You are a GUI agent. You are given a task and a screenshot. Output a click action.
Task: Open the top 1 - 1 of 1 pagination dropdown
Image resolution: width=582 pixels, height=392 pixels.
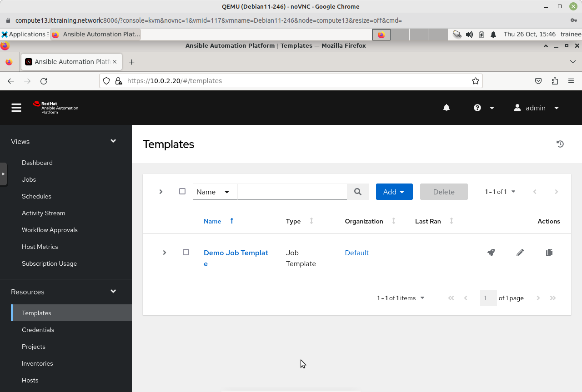click(500, 192)
